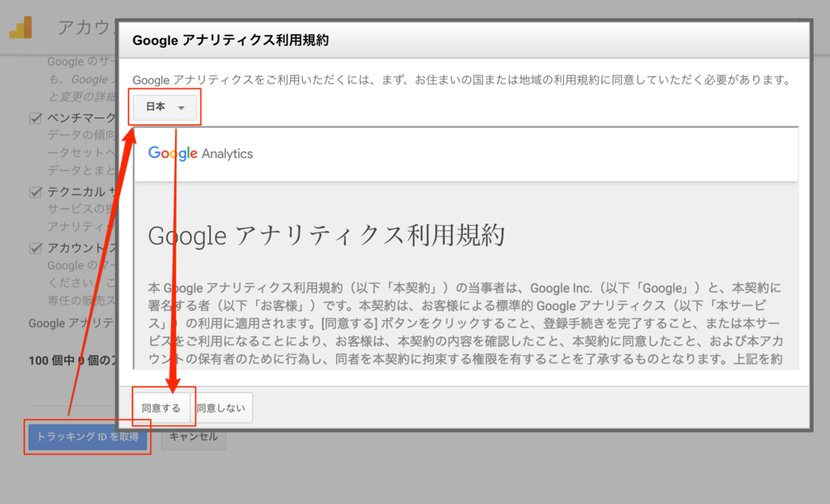This screenshot has height=504, width=830.
Task: Toggle the テクニカル サポート checkbox
Action: tap(36, 192)
